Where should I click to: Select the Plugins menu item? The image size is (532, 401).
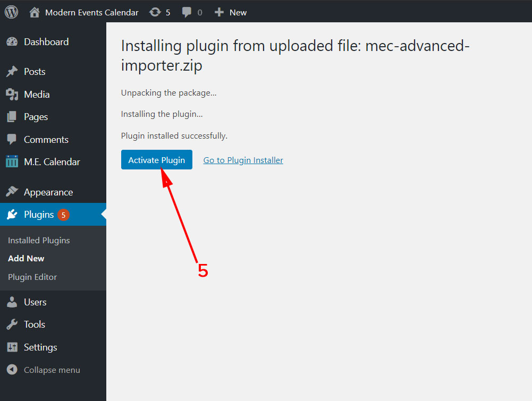39,215
